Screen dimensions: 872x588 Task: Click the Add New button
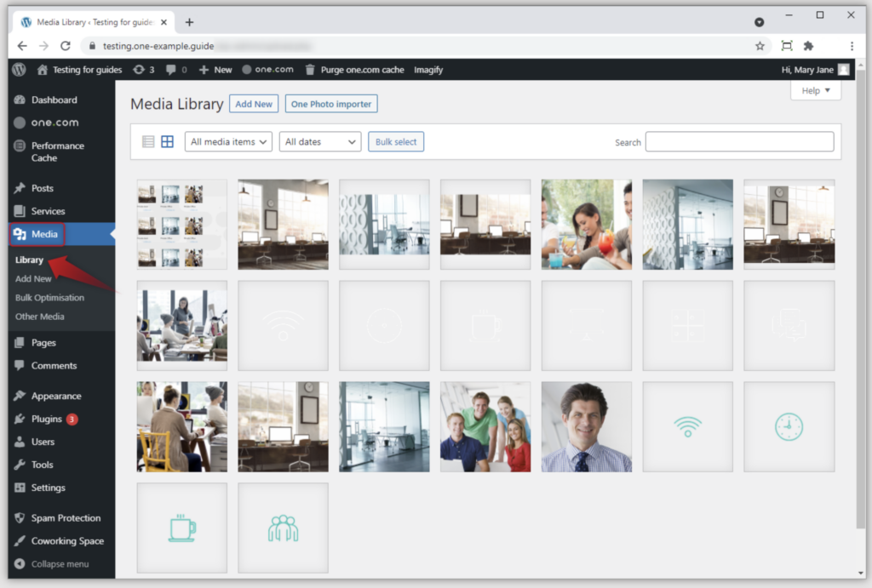tap(254, 104)
